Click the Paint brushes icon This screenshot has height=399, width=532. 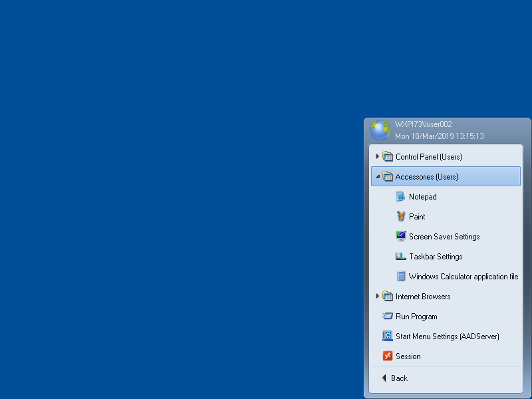(401, 217)
